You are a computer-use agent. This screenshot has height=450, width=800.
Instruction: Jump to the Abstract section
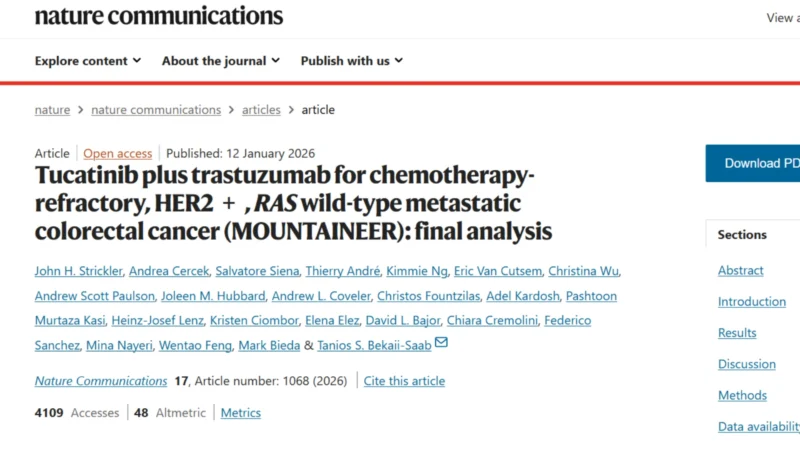[740, 271]
